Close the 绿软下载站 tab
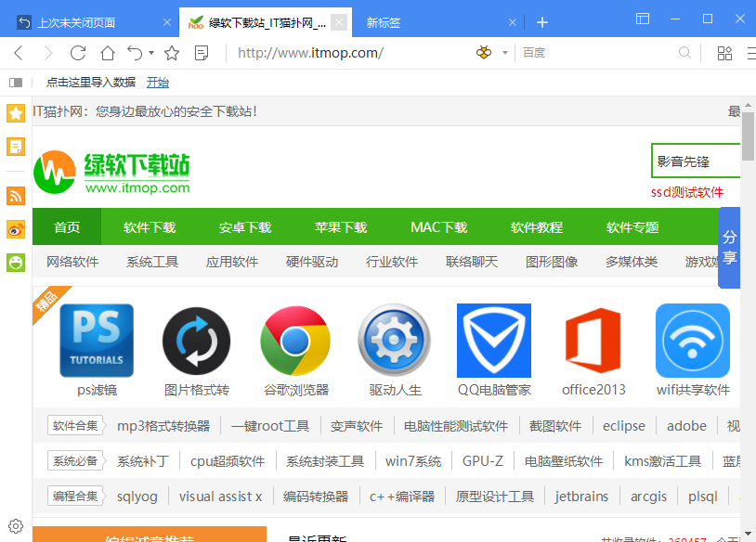 [x=339, y=22]
